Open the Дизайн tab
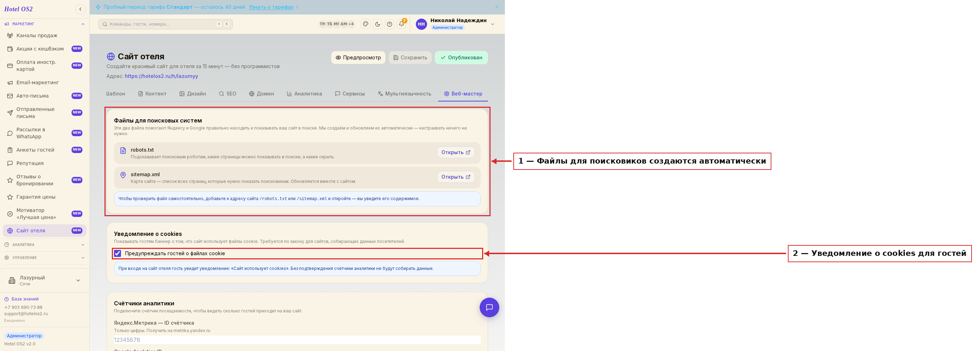This screenshot has height=351, width=980. (192, 94)
